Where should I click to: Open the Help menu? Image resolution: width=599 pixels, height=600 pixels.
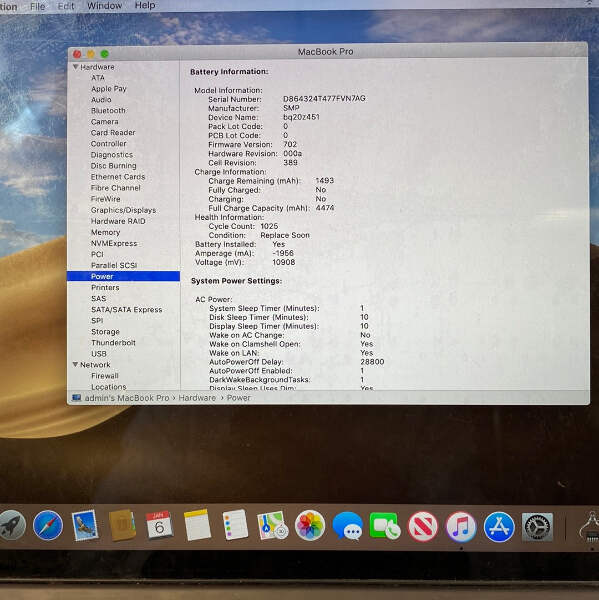point(145,5)
